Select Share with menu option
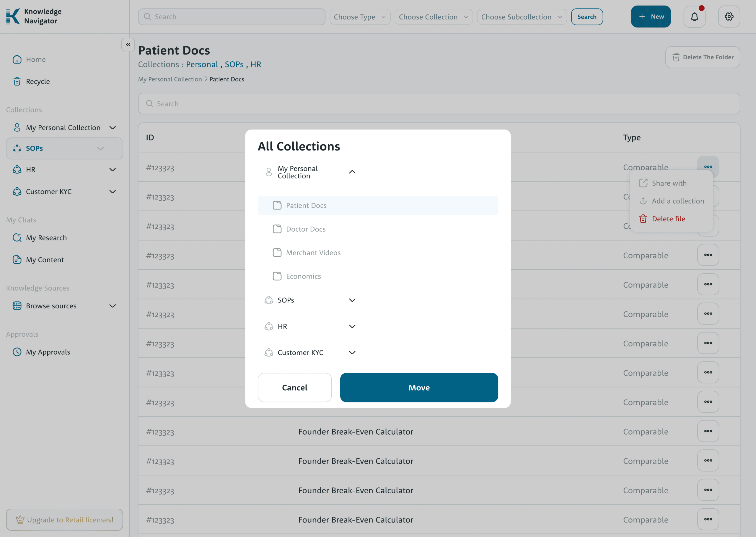756x537 pixels. pyautogui.click(x=669, y=183)
